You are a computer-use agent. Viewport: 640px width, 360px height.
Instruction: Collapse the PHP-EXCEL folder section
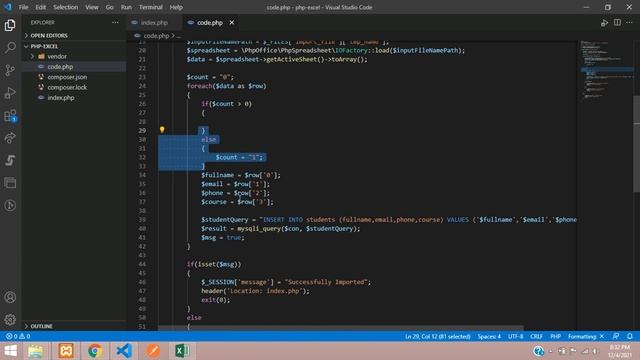[73, 46]
